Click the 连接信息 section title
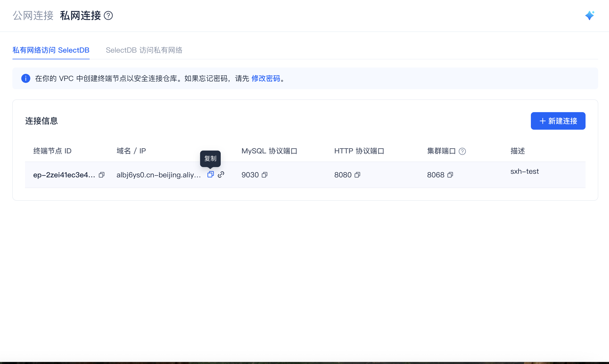This screenshot has width=609, height=364. coord(42,121)
